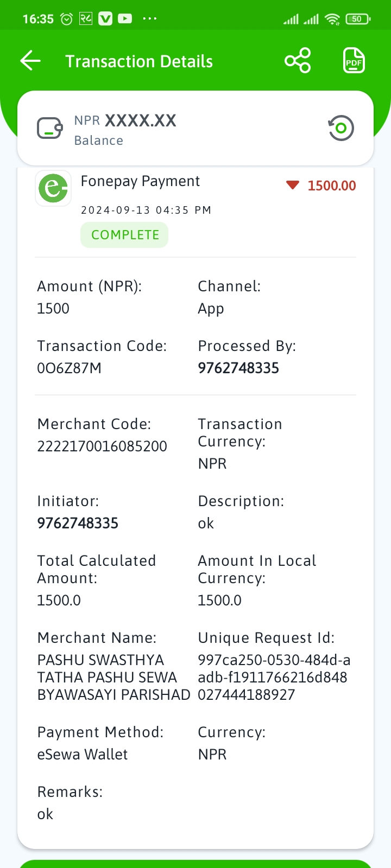Screen dimensions: 391x868
Task: Tap the Transaction Details title
Action: point(139,61)
